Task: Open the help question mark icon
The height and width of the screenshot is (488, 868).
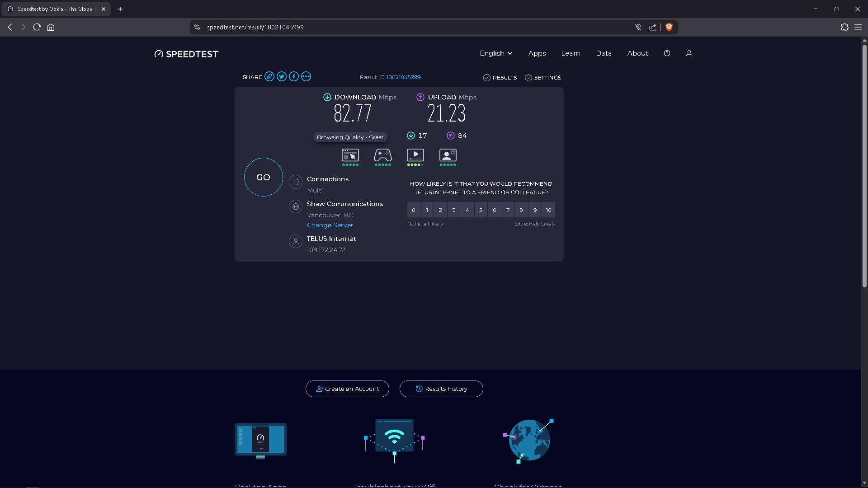Action: (667, 53)
